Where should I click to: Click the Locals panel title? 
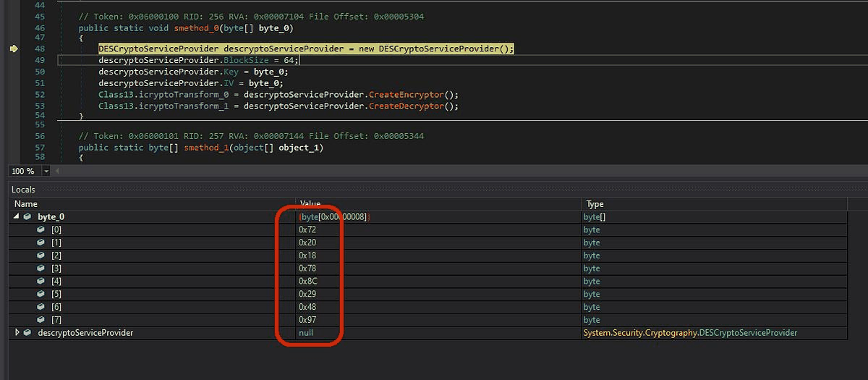pyautogui.click(x=23, y=190)
